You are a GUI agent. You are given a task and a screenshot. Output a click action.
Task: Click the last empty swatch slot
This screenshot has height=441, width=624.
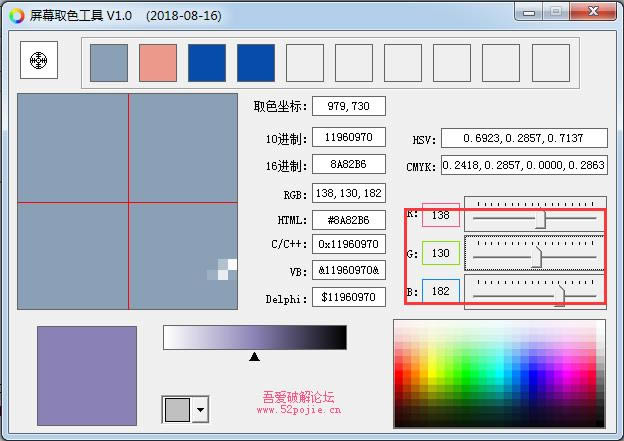[550, 62]
